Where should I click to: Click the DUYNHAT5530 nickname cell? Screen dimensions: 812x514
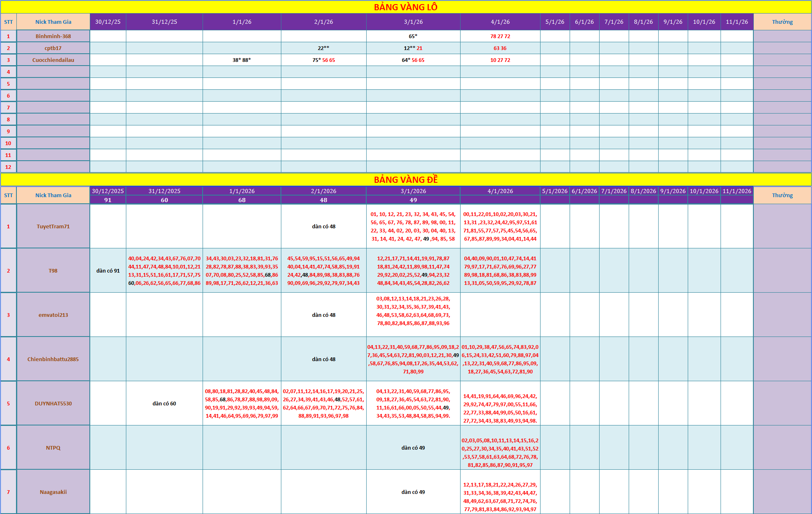tap(53, 403)
